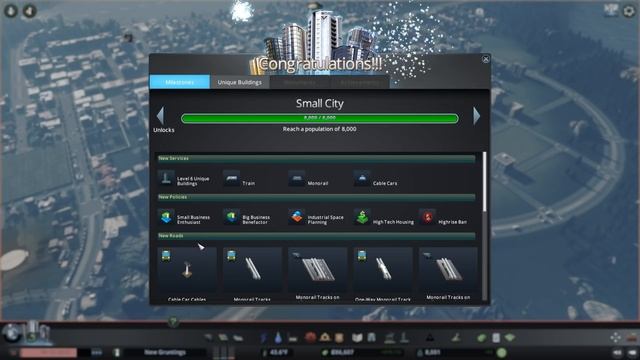Click the 'New Policies' section header
The image size is (640, 360).
(316, 197)
